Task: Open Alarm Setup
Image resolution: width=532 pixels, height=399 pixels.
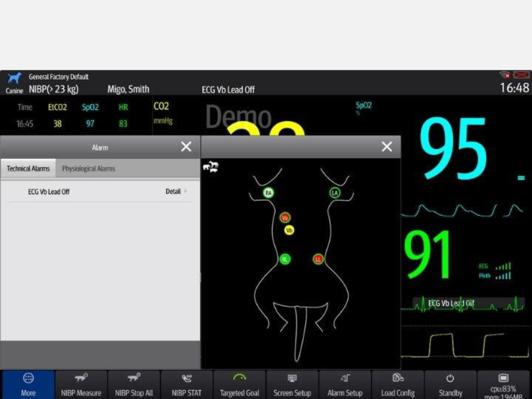Action: click(345, 384)
